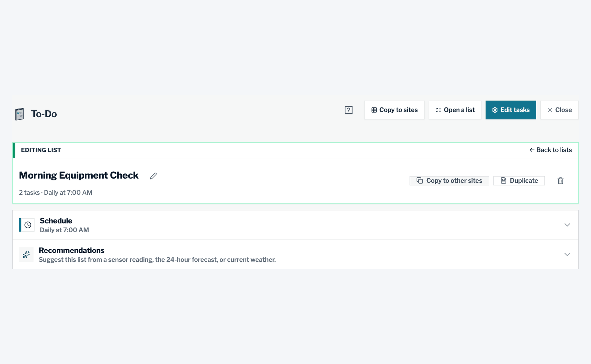Click the Schedule heading
This screenshot has height=364, width=591.
(56, 221)
